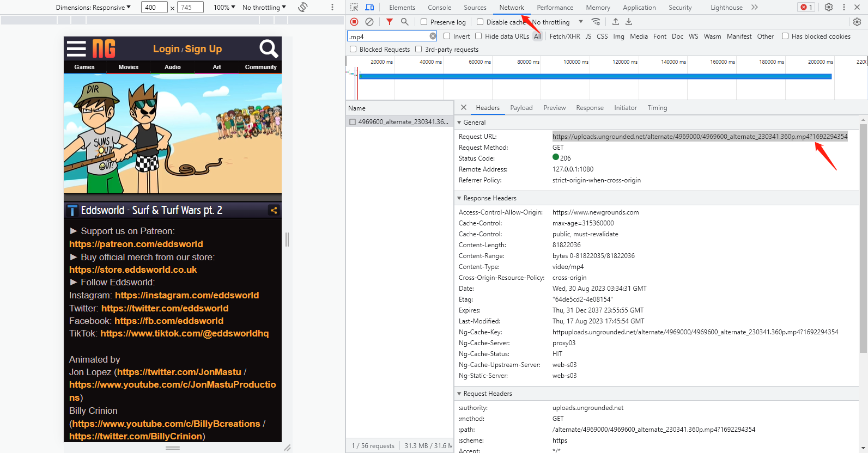Show more DevTools tabs chevron

755,7
